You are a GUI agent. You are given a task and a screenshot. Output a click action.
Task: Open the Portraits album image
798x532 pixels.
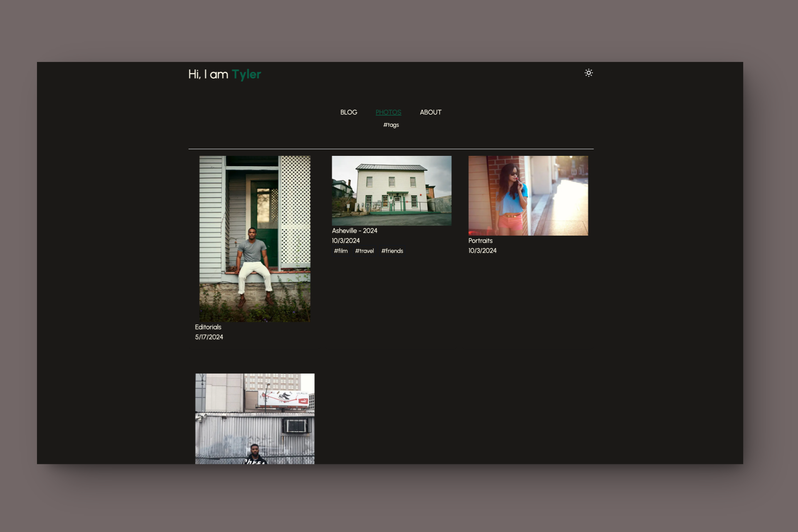click(x=528, y=196)
